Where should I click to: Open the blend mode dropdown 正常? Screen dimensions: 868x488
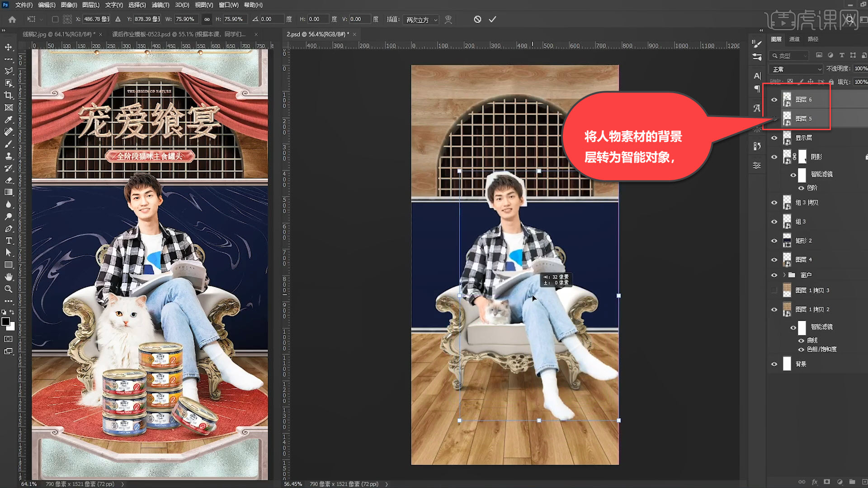click(797, 69)
